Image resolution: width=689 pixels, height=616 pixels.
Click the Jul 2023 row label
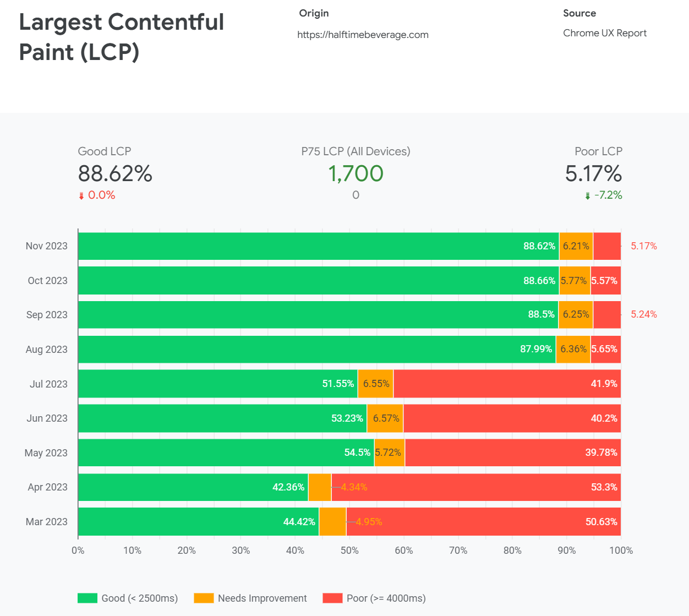pos(49,384)
